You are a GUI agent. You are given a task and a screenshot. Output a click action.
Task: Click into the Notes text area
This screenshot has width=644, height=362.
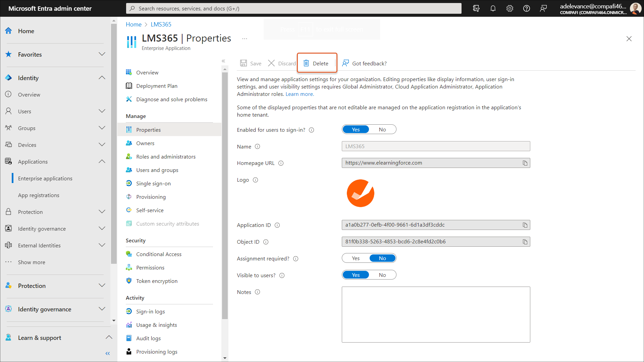pyautogui.click(x=436, y=314)
